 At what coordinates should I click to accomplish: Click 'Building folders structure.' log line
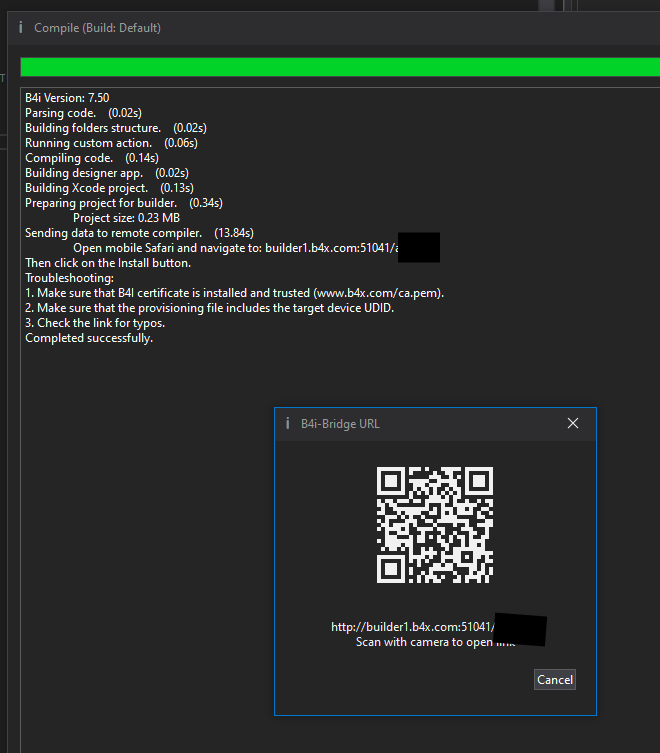[116, 128]
